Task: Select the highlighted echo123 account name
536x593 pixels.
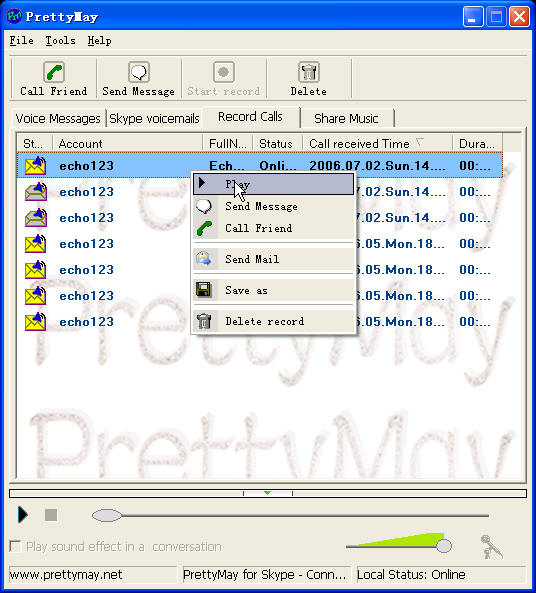Action: (87, 166)
